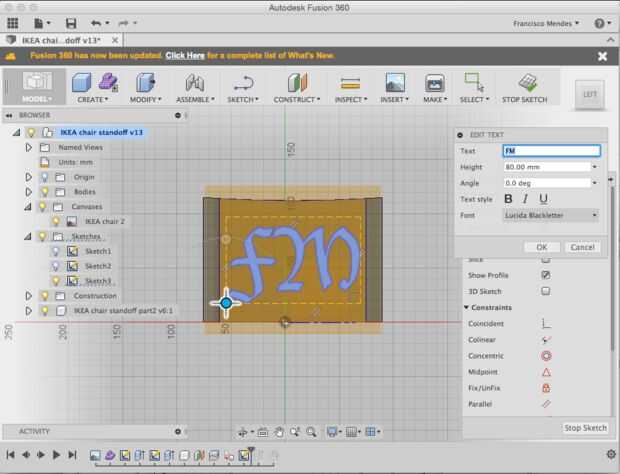The width and height of the screenshot is (620, 474).
Task: Select the purple Create Form icon
Action: tap(108, 82)
